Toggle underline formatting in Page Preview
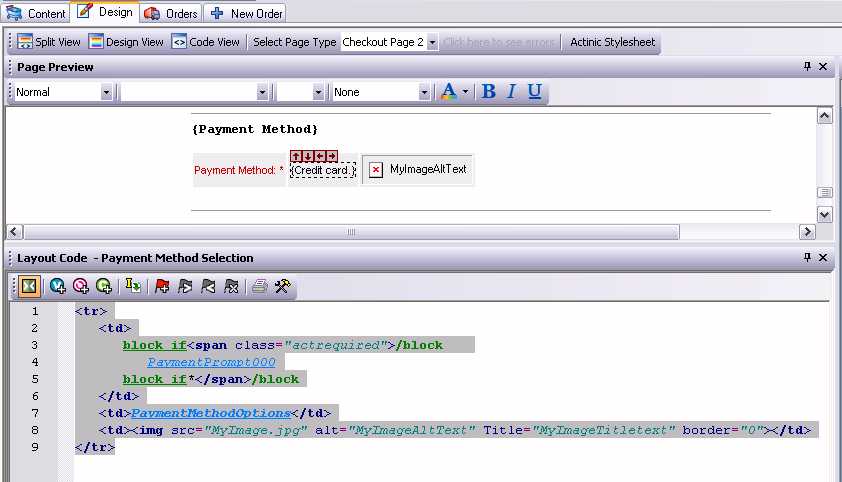This screenshot has width=842, height=482. (535, 92)
